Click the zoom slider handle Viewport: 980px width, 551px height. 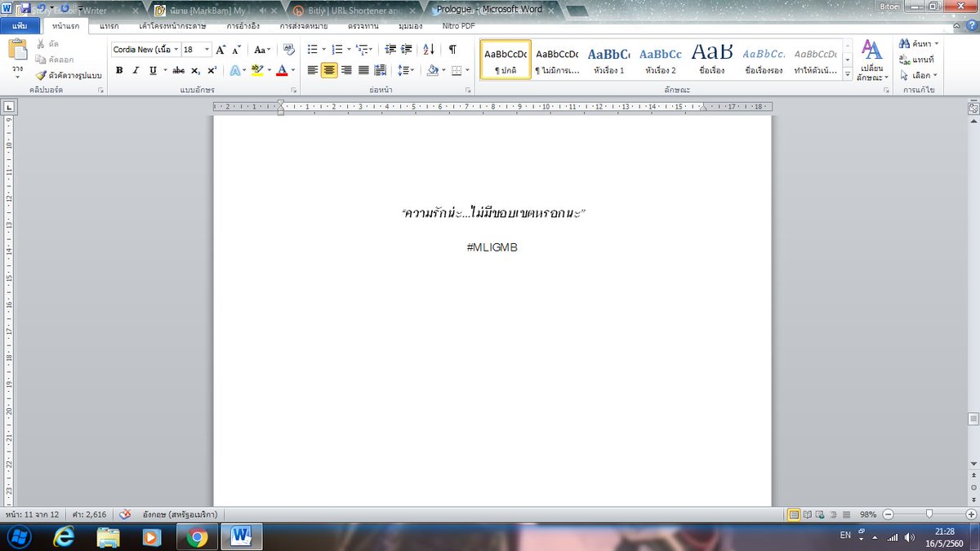pos(929,515)
